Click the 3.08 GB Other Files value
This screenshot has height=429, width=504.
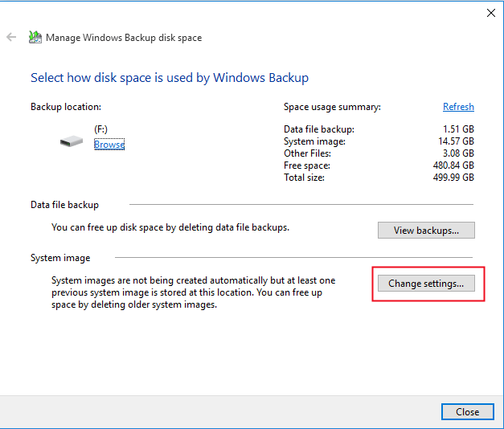(457, 153)
